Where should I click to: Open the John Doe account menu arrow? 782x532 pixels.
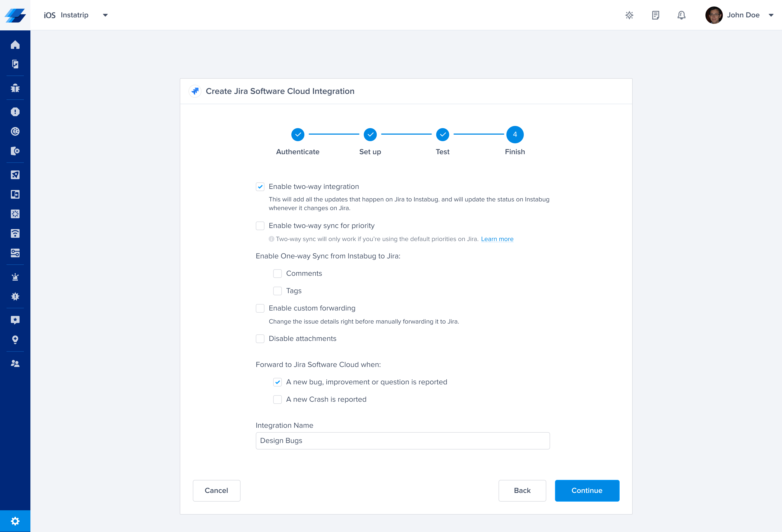coord(771,15)
